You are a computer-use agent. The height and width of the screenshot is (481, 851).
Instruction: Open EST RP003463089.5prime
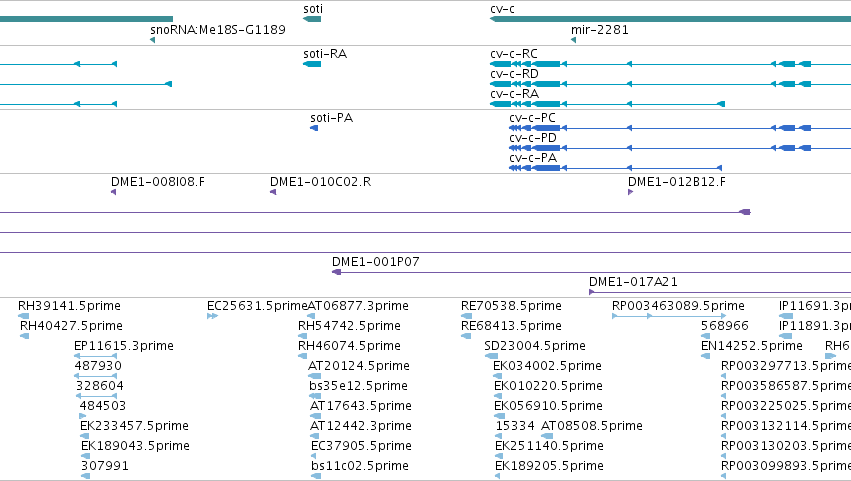tap(678, 306)
